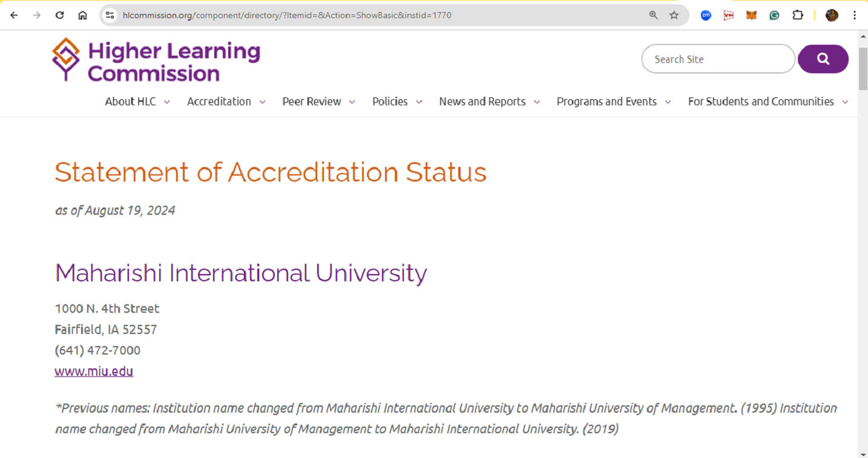The height and width of the screenshot is (458, 868).
Task: Click the address bar URL
Action: click(x=287, y=15)
